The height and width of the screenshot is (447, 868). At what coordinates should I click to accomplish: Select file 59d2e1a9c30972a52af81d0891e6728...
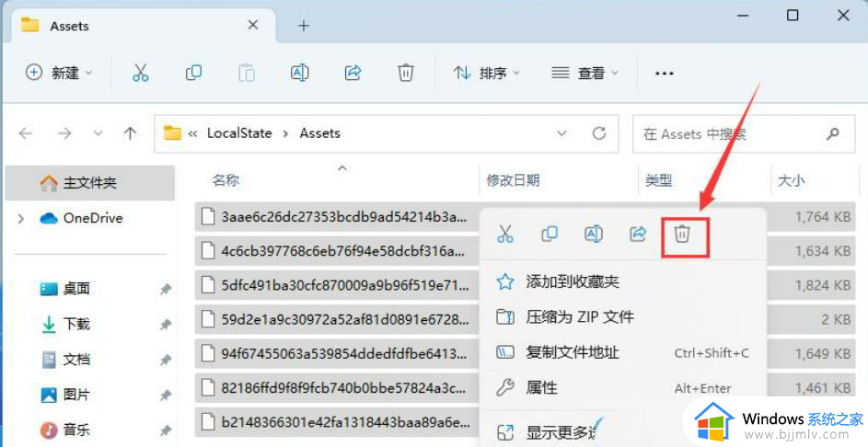pyautogui.click(x=337, y=319)
